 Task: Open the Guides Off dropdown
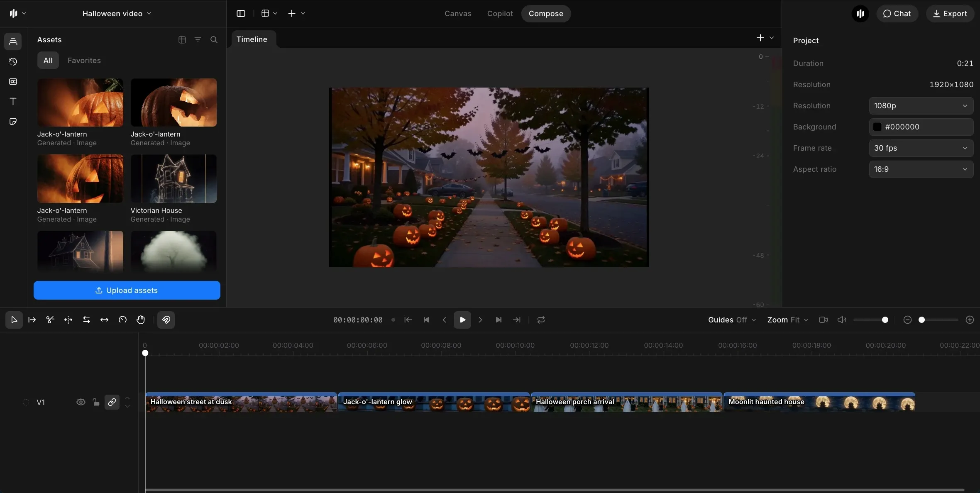(732, 320)
